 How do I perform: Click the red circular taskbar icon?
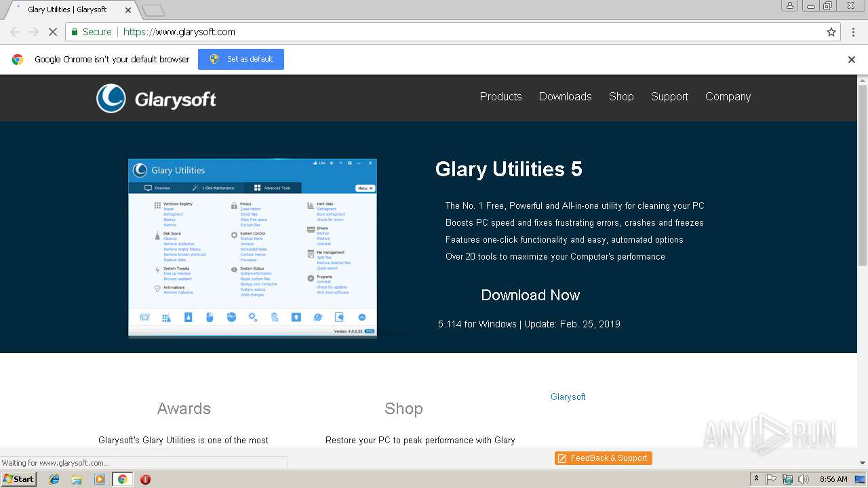tap(145, 479)
